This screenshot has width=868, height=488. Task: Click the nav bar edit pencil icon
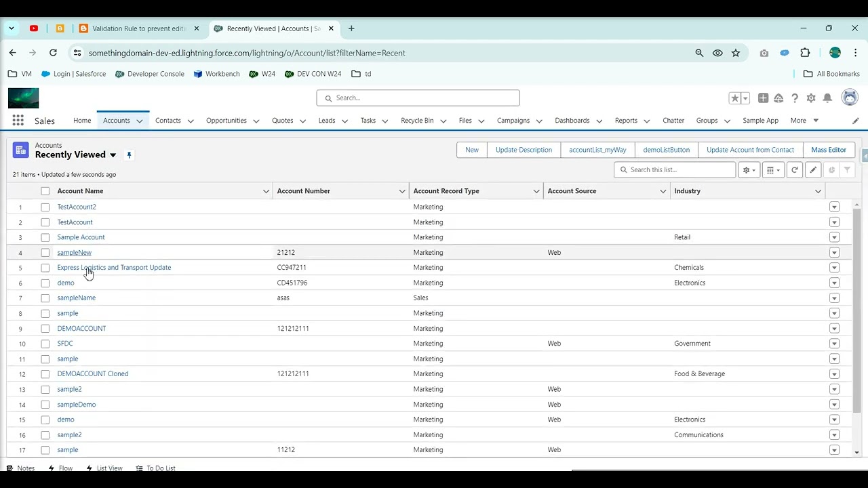(856, 121)
